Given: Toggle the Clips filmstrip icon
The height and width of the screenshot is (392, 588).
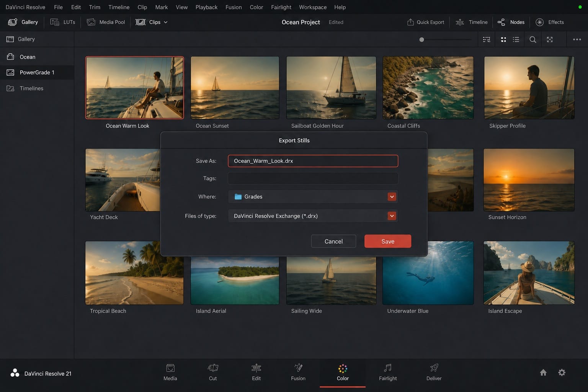Looking at the screenshot, I should tap(140, 22).
